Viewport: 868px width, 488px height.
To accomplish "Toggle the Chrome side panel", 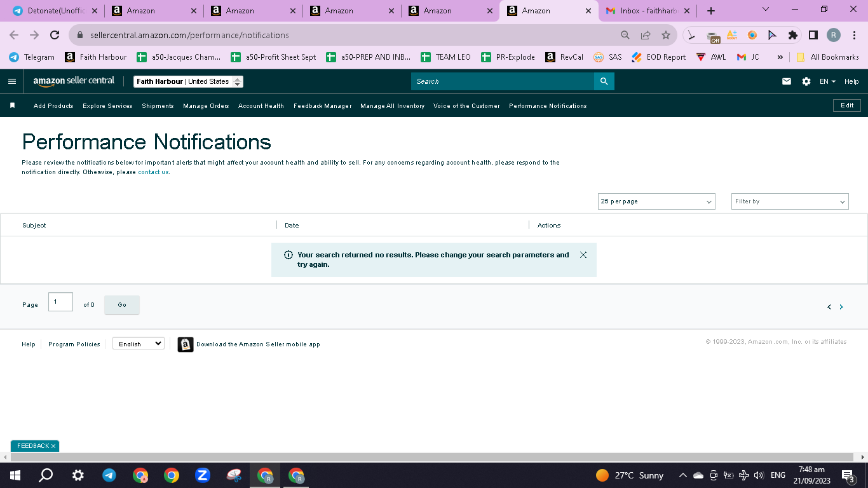I will 813,35.
